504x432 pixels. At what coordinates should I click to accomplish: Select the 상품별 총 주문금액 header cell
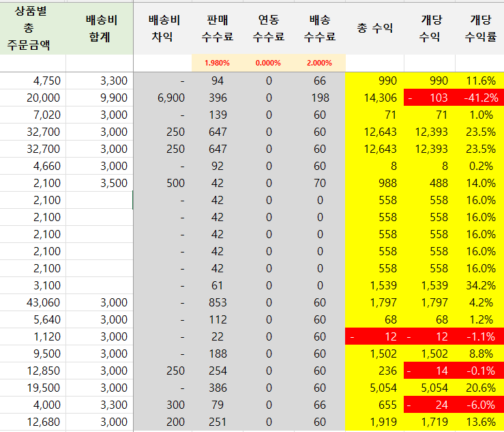33,28
